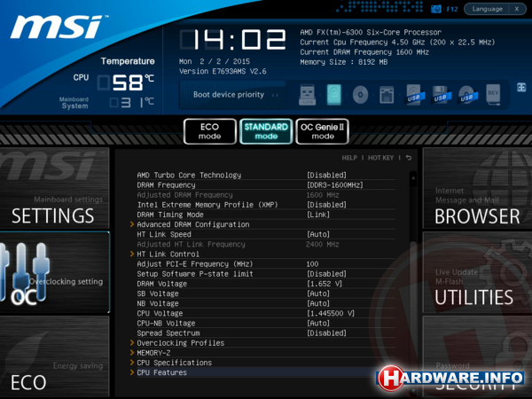Open the DRAM Frequency DDR3-1600MHz dropdown
Image resolution: width=532 pixels, height=399 pixels.
tap(335, 185)
